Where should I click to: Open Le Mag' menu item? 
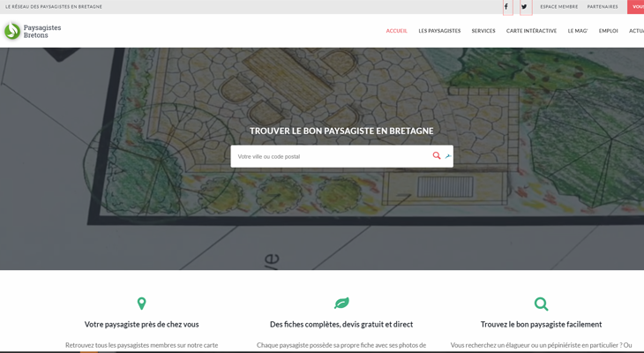[578, 31]
